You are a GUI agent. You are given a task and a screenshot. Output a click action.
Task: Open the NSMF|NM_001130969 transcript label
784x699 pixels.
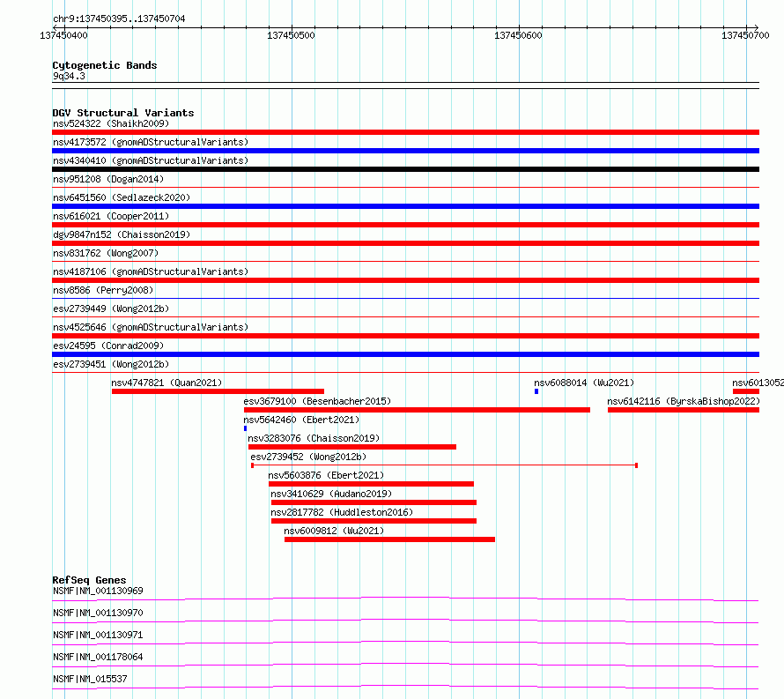(98, 591)
